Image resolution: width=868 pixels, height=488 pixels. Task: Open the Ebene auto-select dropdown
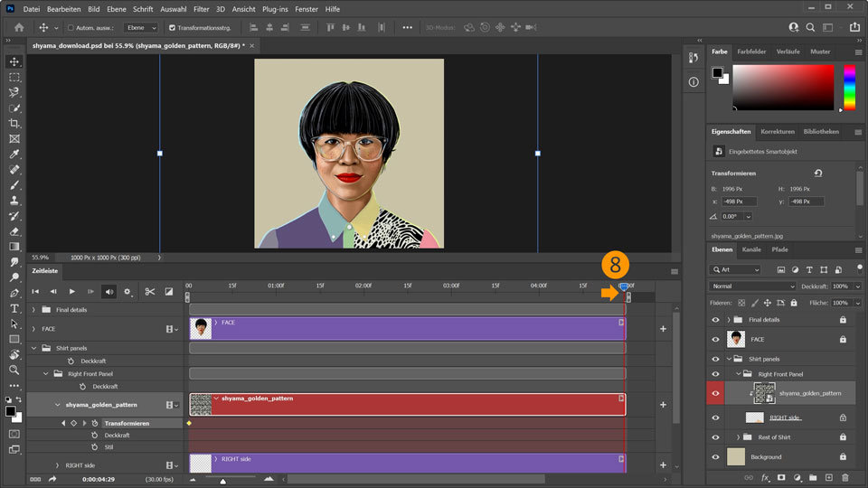coord(140,28)
